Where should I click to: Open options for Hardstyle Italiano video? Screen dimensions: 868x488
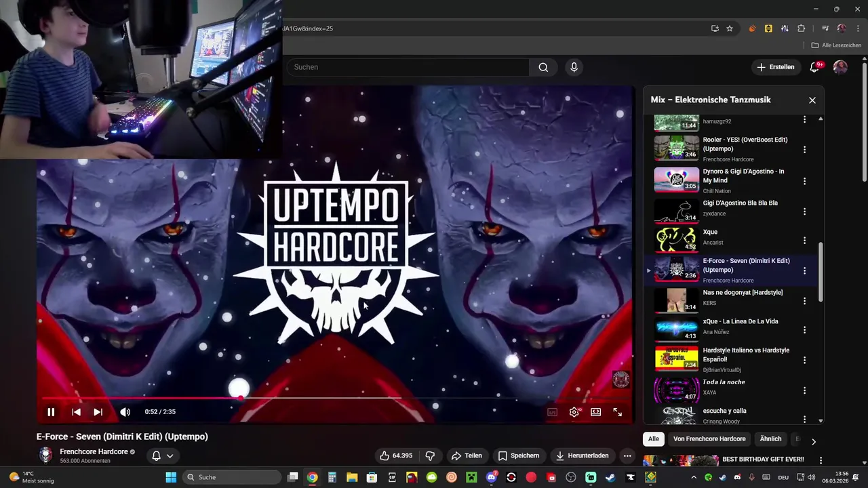(805, 360)
